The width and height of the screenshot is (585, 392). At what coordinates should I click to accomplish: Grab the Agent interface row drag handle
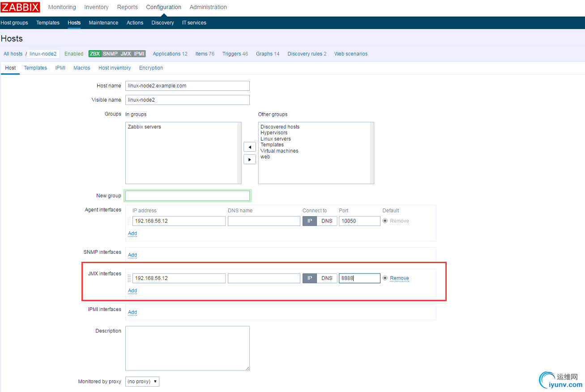(x=129, y=221)
